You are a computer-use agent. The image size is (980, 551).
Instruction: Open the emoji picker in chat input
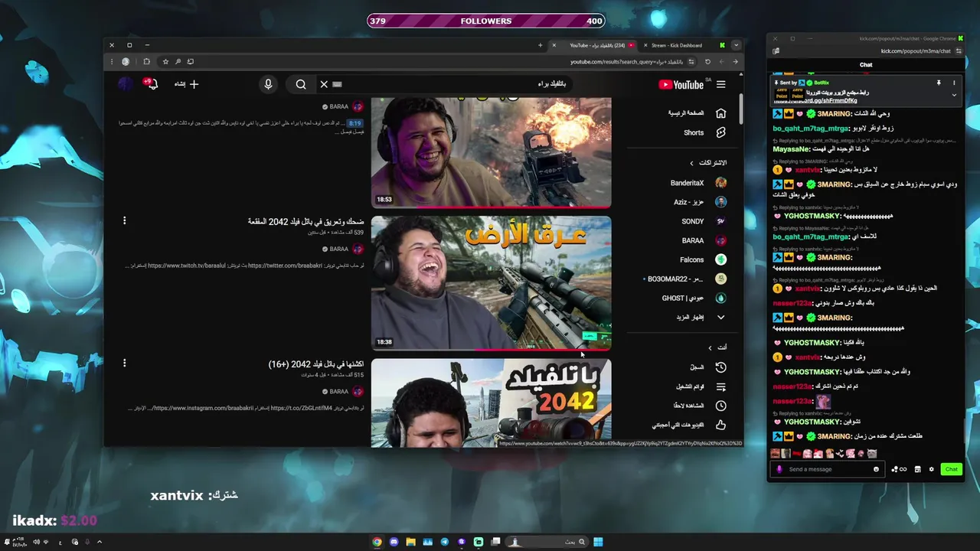(877, 469)
